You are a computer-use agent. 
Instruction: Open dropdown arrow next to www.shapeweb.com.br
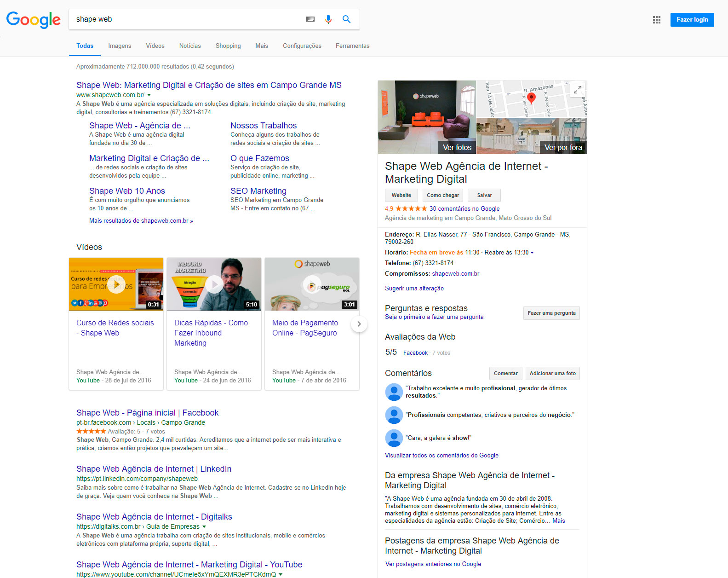(x=149, y=95)
